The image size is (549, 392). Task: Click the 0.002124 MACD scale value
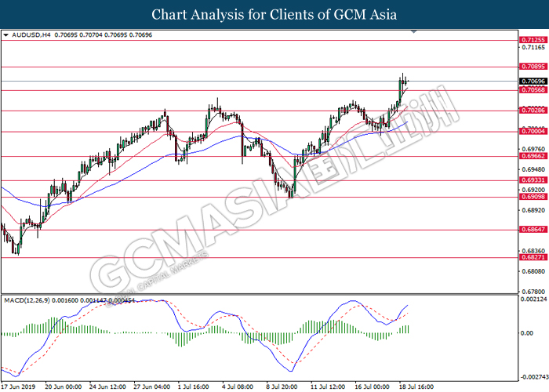(533, 299)
